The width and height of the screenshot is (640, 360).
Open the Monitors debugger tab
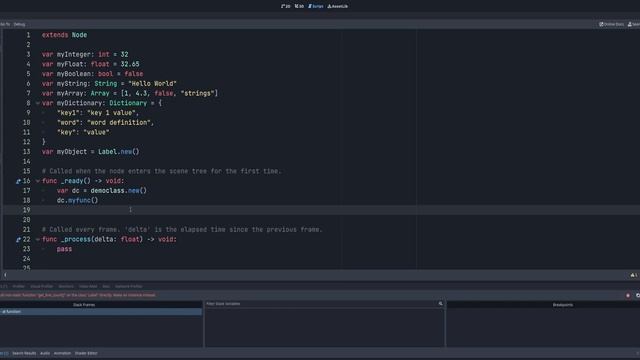click(x=66, y=287)
